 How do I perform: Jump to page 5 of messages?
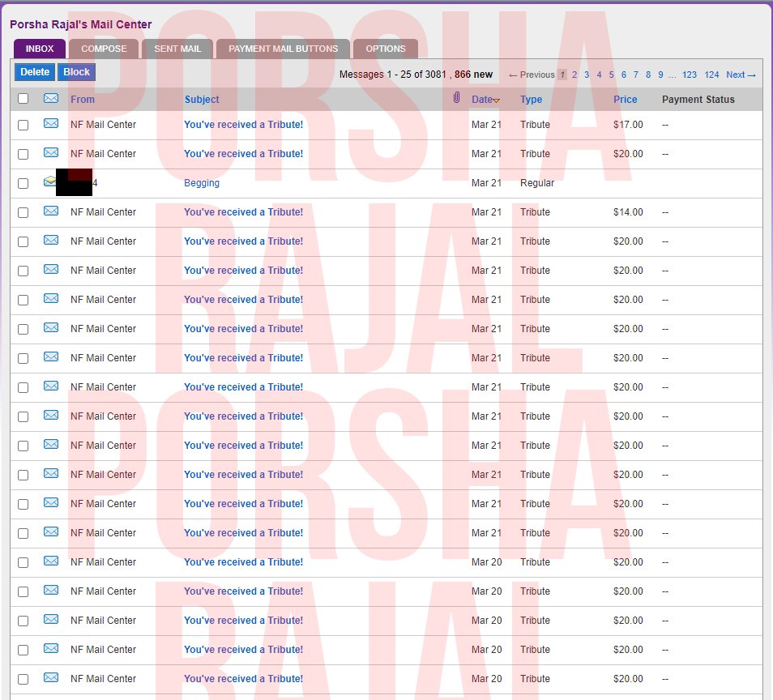pyautogui.click(x=611, y=75)
